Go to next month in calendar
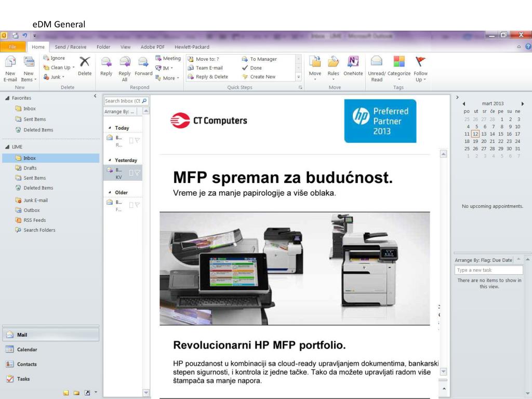This screenshot has width=532, height=399. (522, 103)
